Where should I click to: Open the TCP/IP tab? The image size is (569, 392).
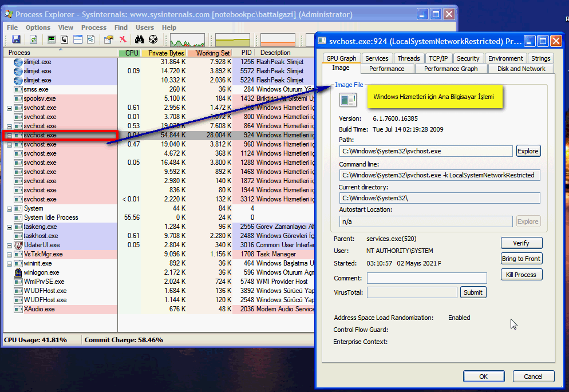click(x=438, y=58)
